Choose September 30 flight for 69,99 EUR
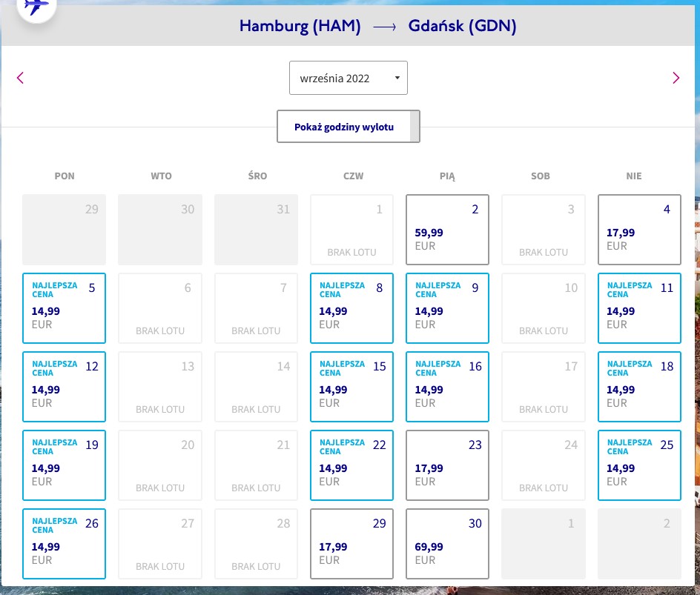 [x=447, y=544]
